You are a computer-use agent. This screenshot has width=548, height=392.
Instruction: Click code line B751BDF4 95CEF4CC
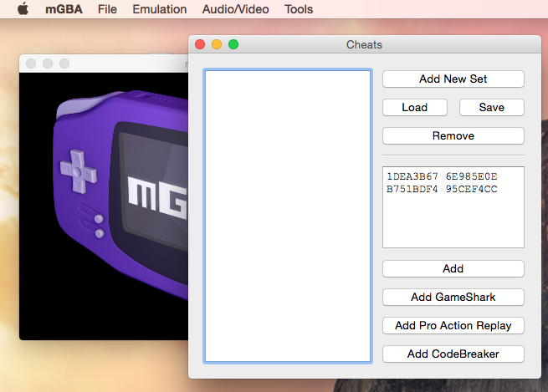coord(442,189)
